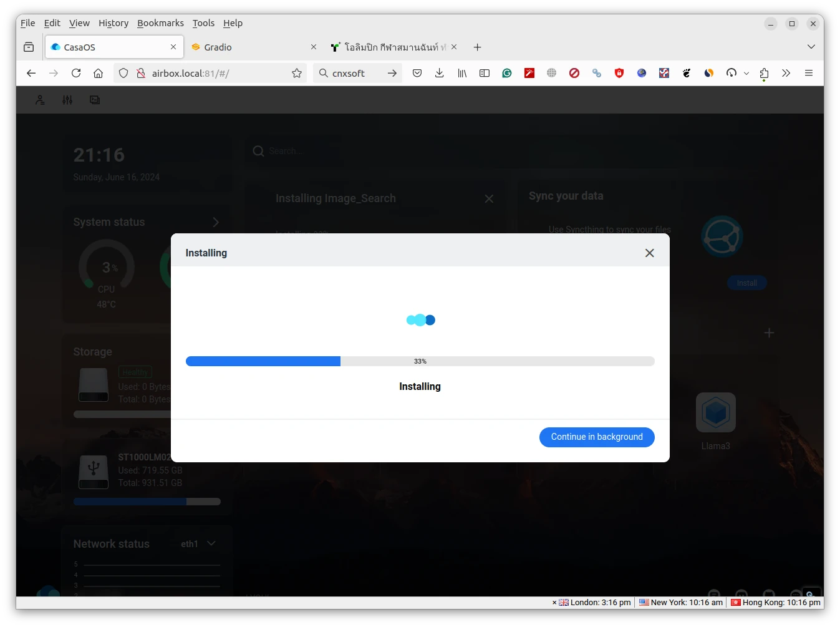
Task: Bookmark this page with the star icon
Action: tap(297, 73)
